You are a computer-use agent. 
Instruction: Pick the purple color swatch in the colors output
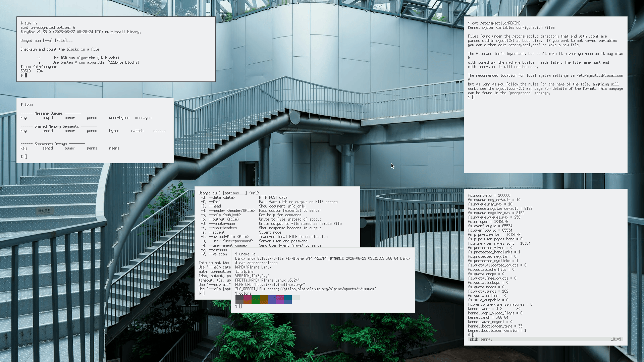click(x=280, y=302)
